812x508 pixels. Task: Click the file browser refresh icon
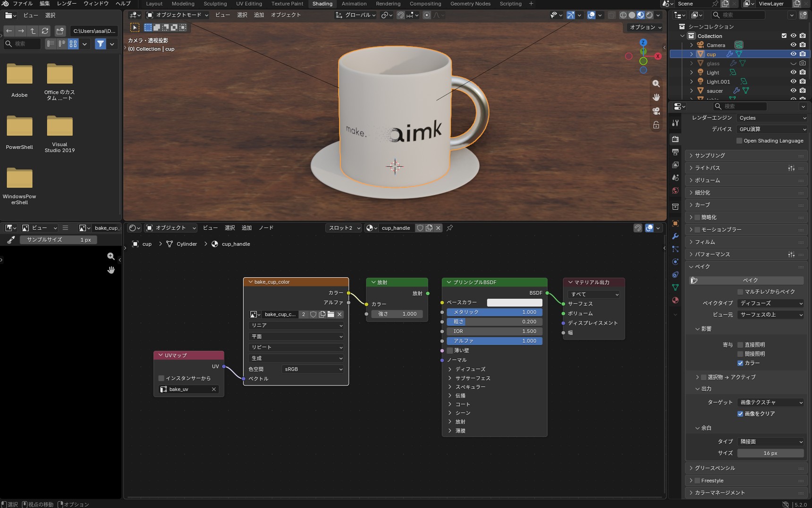(45, 31)
